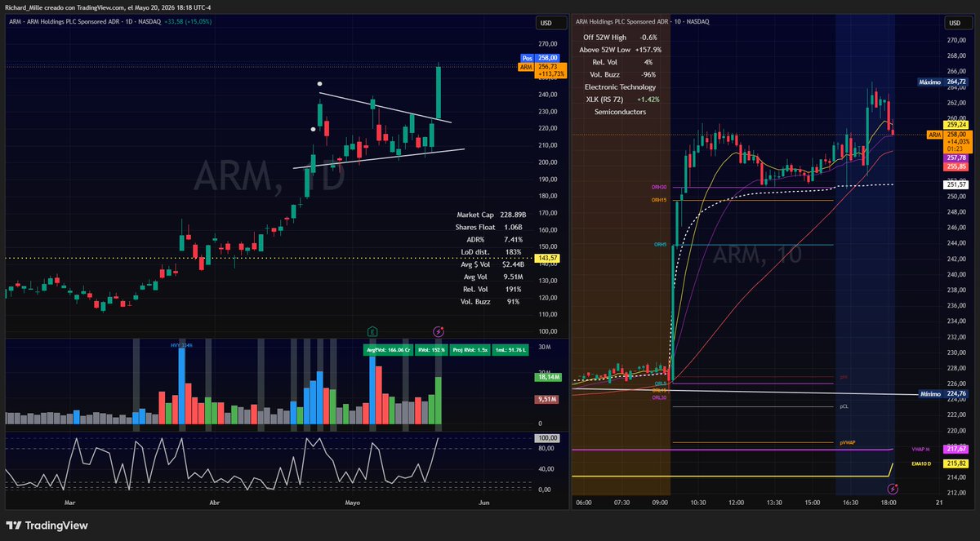
Task: Click the 'Above 52W Low +157.9%' row
Action: click(621, 50)
